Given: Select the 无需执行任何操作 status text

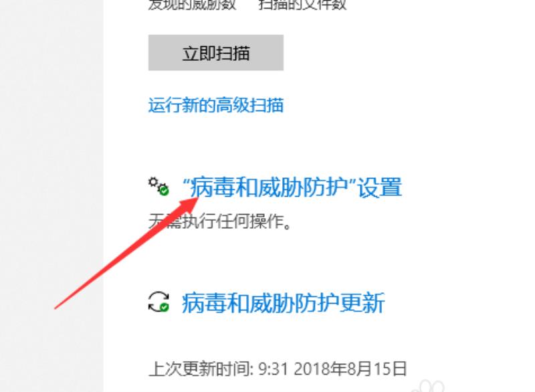Looking at the screenshot, I should click(x=220, y=221).
